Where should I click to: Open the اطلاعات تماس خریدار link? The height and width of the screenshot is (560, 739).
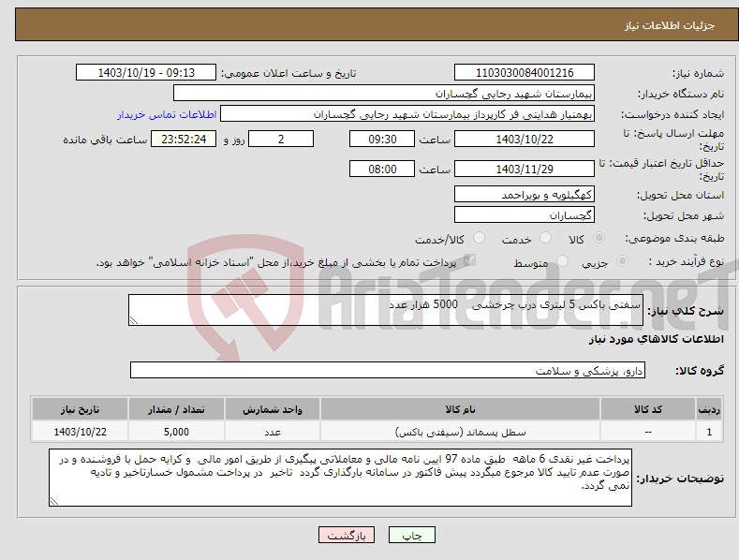(167, 114)
